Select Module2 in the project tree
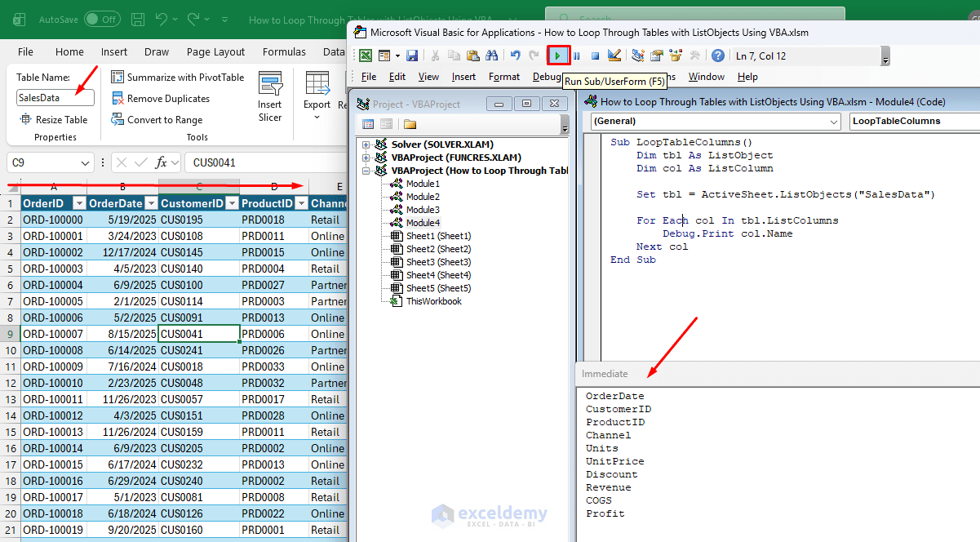Screen dimensions: 980x542 [423, 197]
